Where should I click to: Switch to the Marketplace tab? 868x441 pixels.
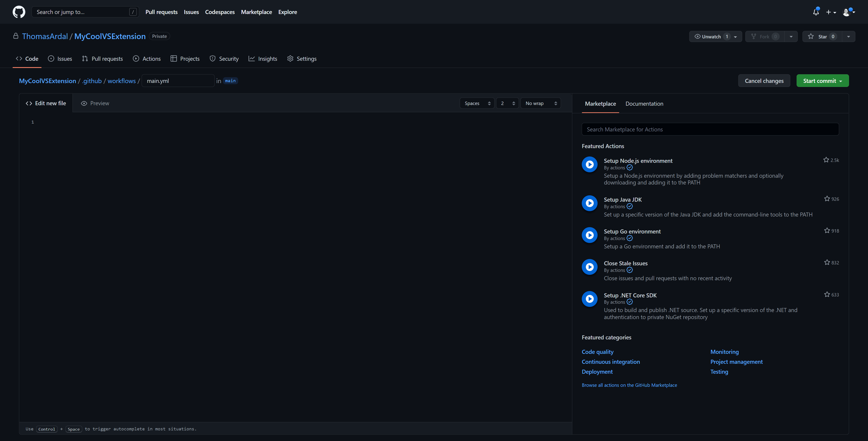coord(600,103)
